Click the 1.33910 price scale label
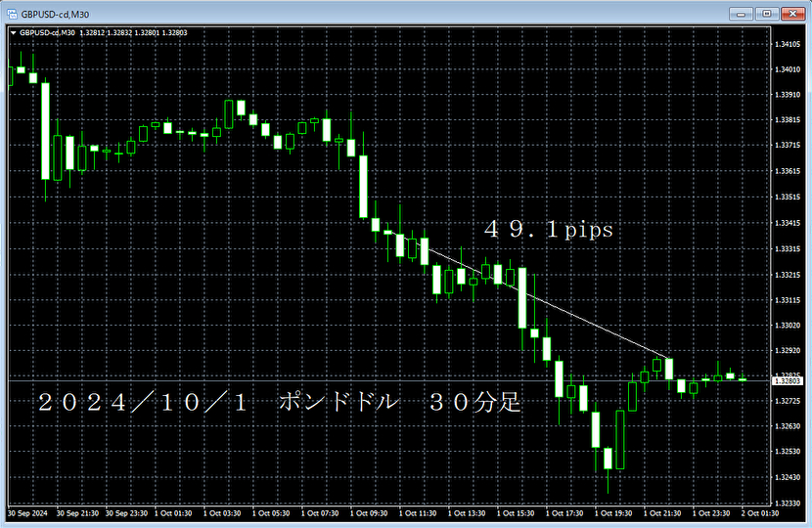812x528 pixels. (x=788, y=95)
